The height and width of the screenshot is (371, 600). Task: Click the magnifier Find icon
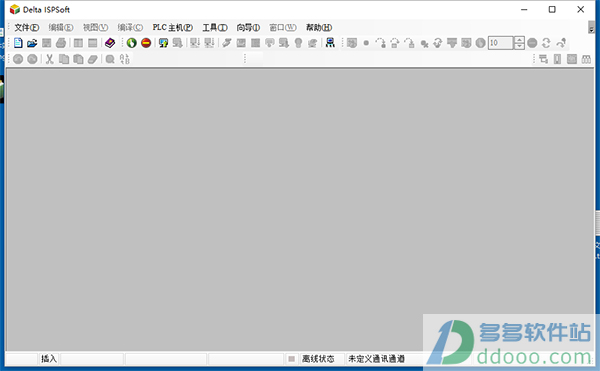click(110, 59)
